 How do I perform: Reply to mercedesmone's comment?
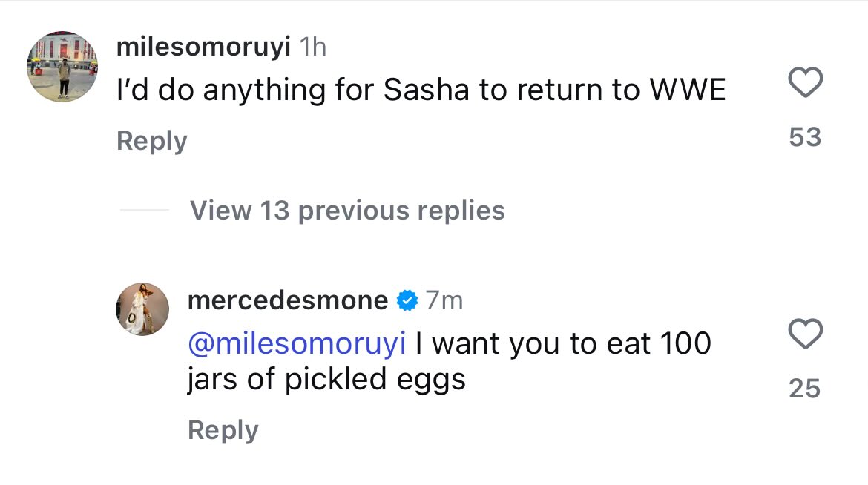(x=223, y=430)
